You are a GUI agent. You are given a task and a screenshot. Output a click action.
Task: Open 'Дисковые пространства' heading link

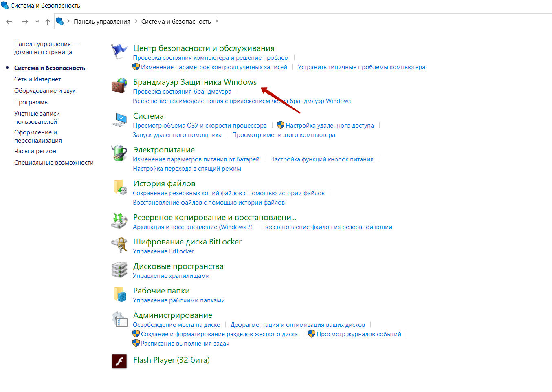pyautogui.click(x=178, y=266)
